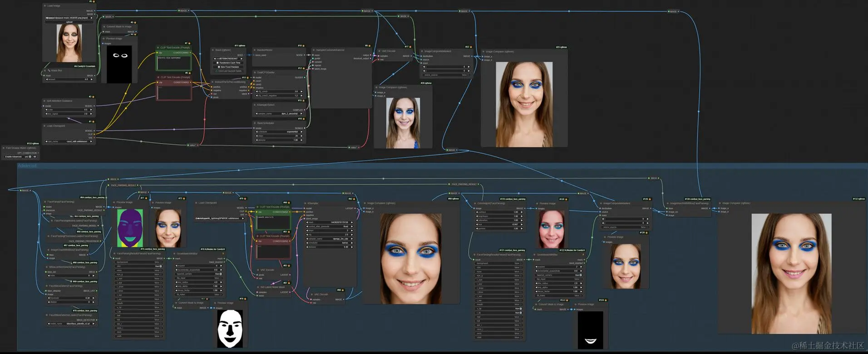Collapse the BasicScheduler node title dot
868x354 pixels.
pyautogui.click(x=255, y=123)
